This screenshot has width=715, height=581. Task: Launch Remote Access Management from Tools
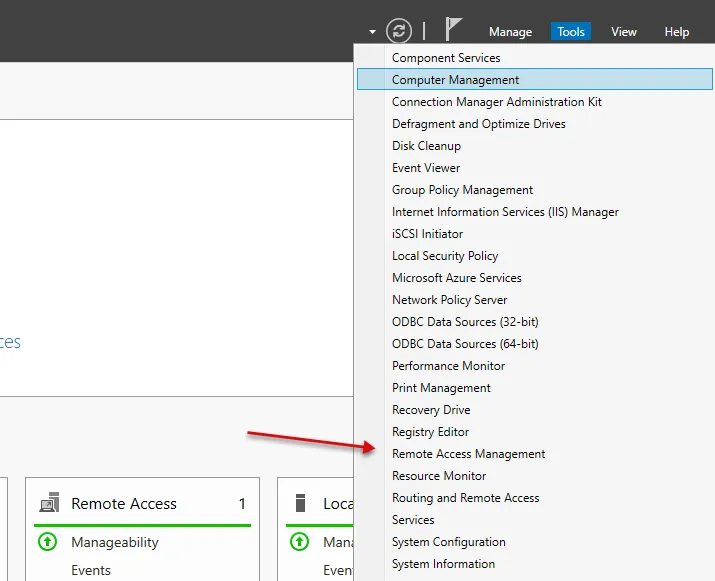pos(469,454)
